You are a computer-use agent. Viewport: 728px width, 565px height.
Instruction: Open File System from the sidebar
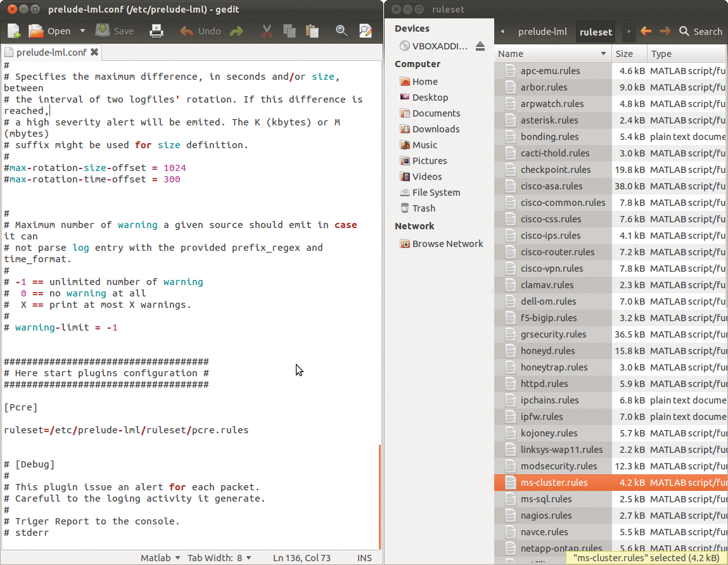pyautogui.click(x=430, y=192)
